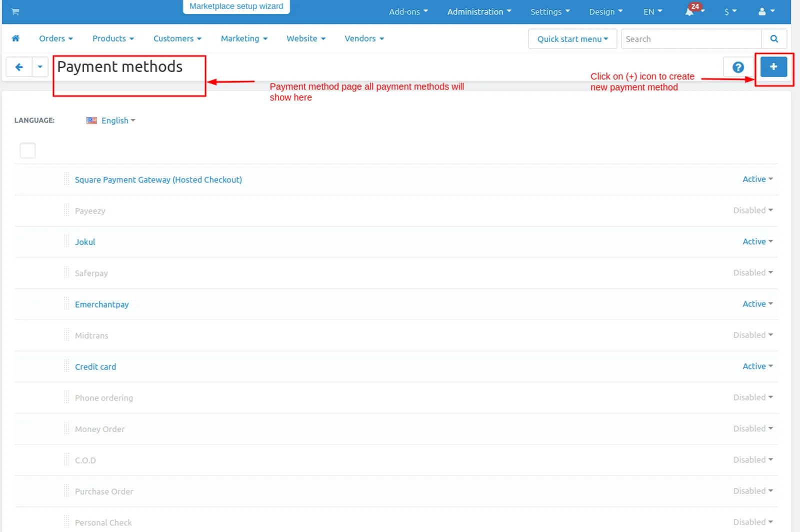The width and height of the screenshot is (800, 532).
Task: Open the Settings menu
Action: [550, 11]
